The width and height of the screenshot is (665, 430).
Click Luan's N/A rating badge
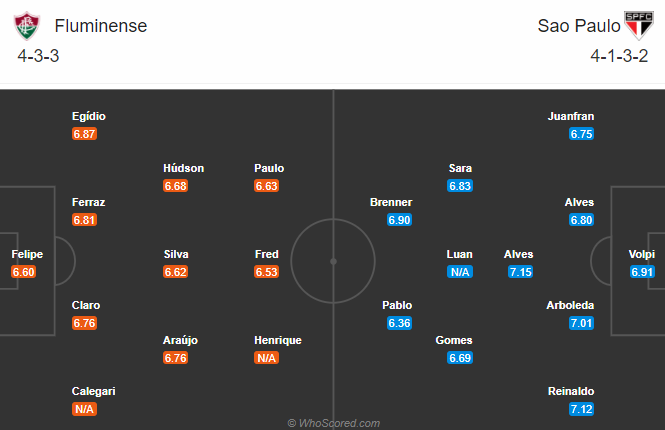pyautogui.click(x=460, y=272)
